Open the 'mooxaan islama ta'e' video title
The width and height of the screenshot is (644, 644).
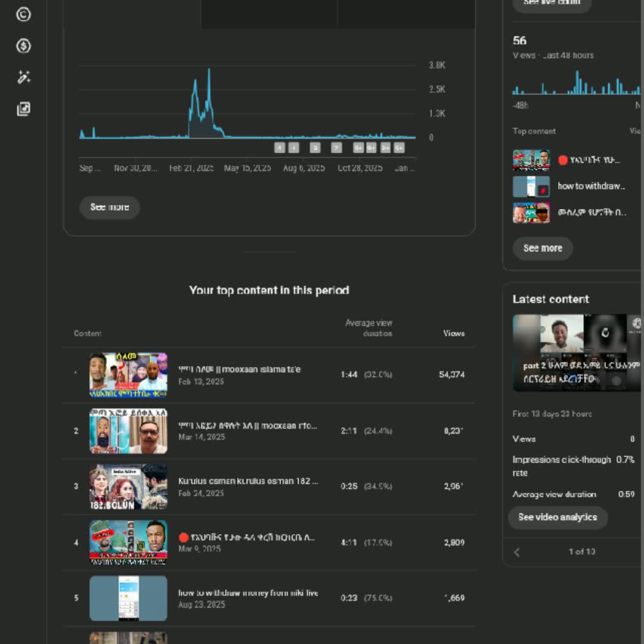click(x=240, y=369)
